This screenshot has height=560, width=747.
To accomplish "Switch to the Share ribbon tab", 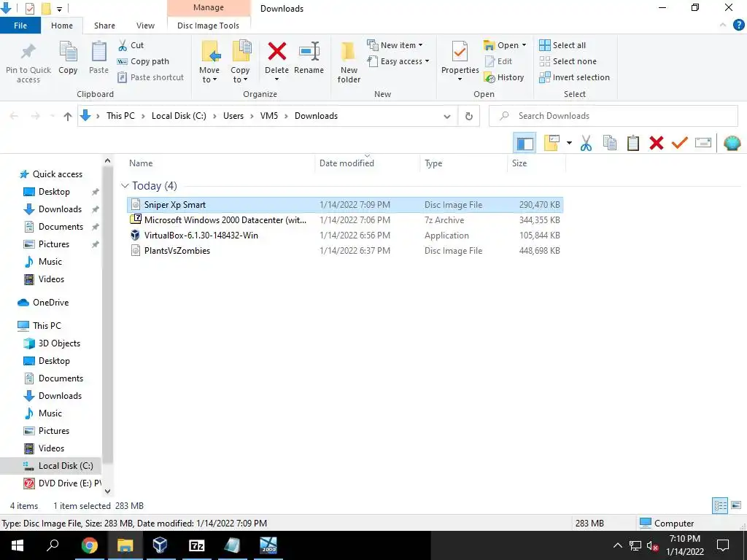I will click(104, 26).
